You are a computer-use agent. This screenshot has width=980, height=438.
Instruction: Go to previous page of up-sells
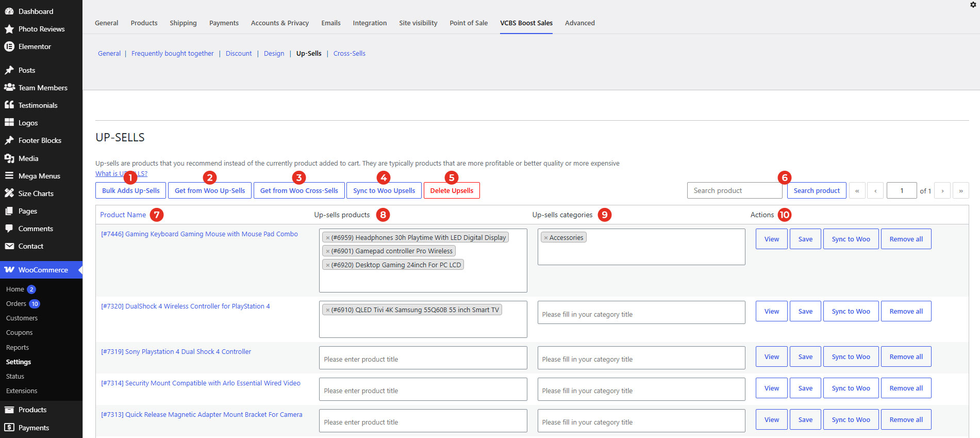(x=875, y=191)
